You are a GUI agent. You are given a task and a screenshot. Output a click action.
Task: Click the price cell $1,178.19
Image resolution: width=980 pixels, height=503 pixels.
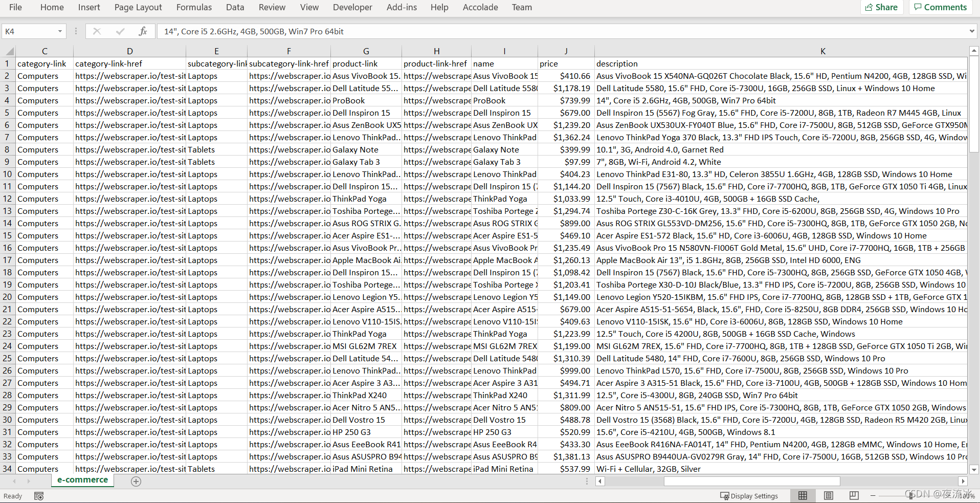tap(566, 88)
